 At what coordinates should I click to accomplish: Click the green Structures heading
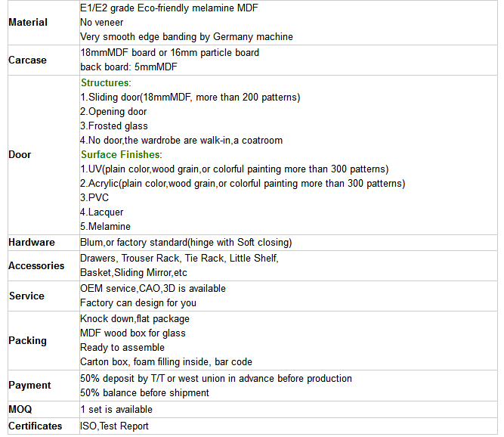[x=106, y=82]
